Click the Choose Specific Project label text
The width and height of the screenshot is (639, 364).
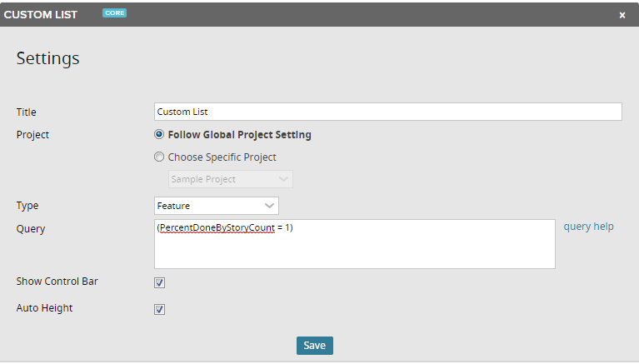point(222,157)
